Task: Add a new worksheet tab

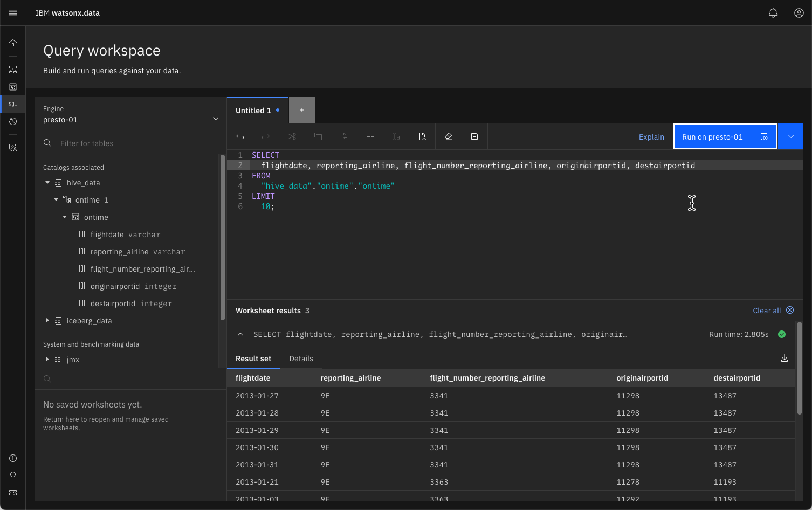Action: coord(302,111)
